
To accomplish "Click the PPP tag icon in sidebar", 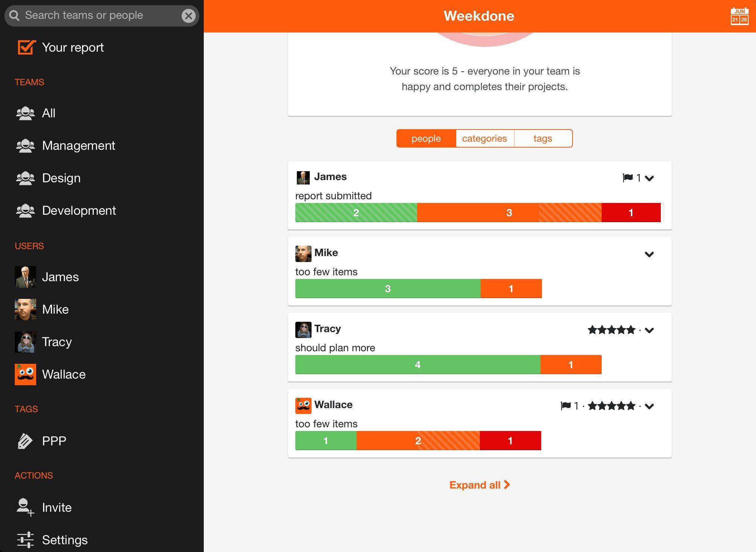I will tap(25, 440).
